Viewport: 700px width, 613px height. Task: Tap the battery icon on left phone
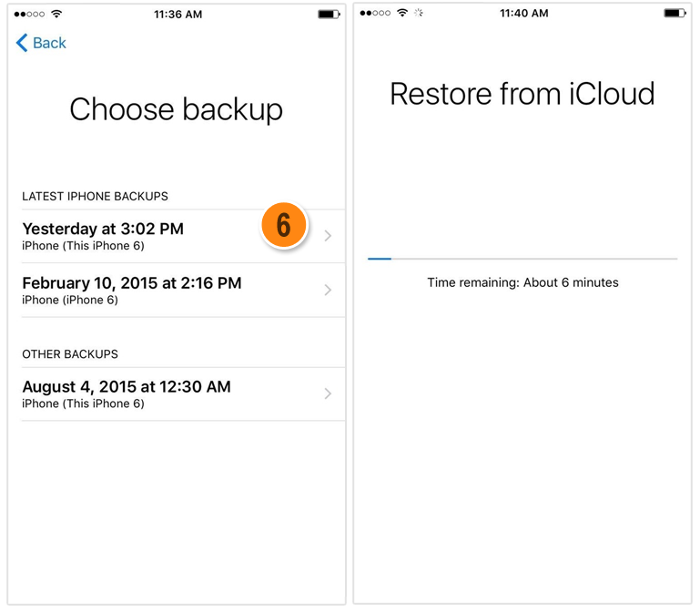[x=329, y=15]
